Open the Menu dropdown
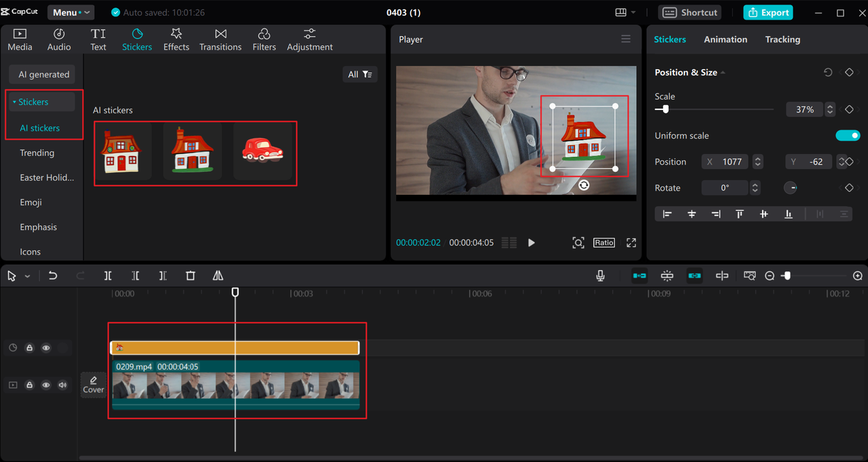 [71, 12]
